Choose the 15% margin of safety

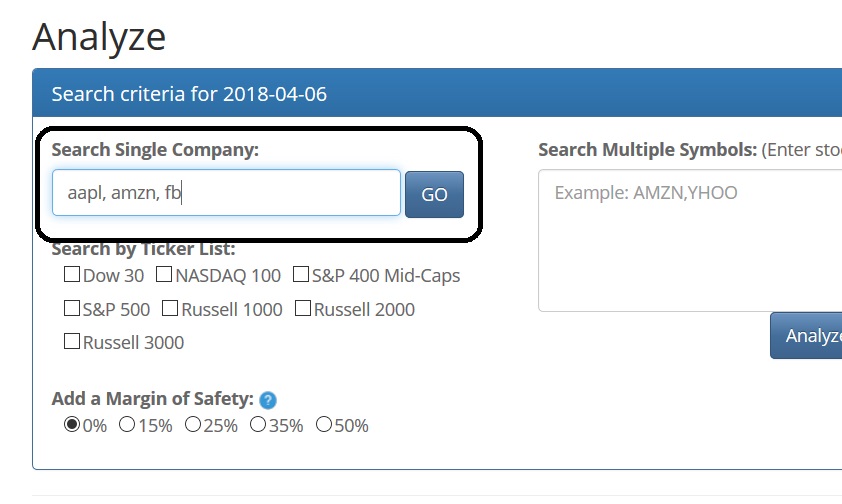(x=127, y=425)
